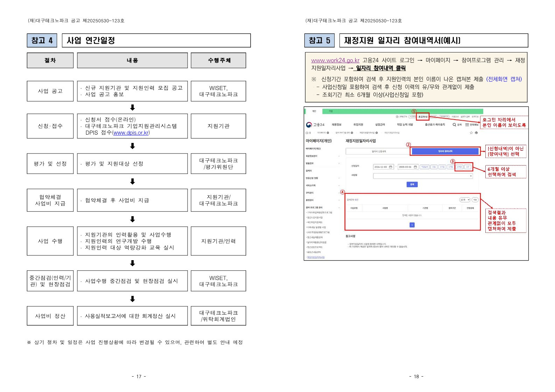Select the 개인 tab
Image resolution: width=555 pixels, height=392 pixels.
click(314, 111)
